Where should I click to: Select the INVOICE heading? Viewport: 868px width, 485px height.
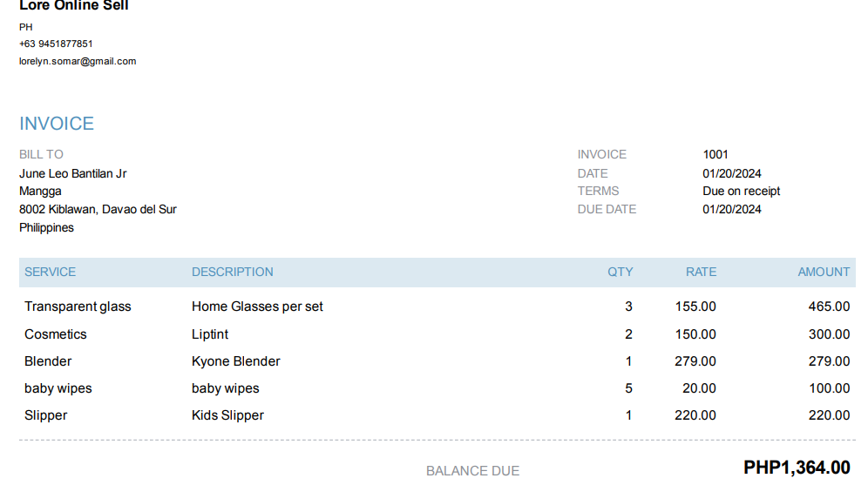(x=57, y=124)
